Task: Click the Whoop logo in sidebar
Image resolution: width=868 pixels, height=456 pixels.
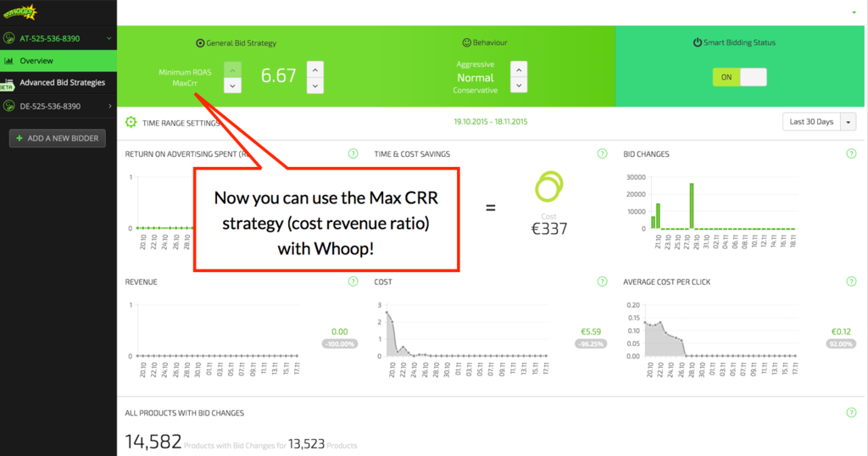Action: point(20,12)
